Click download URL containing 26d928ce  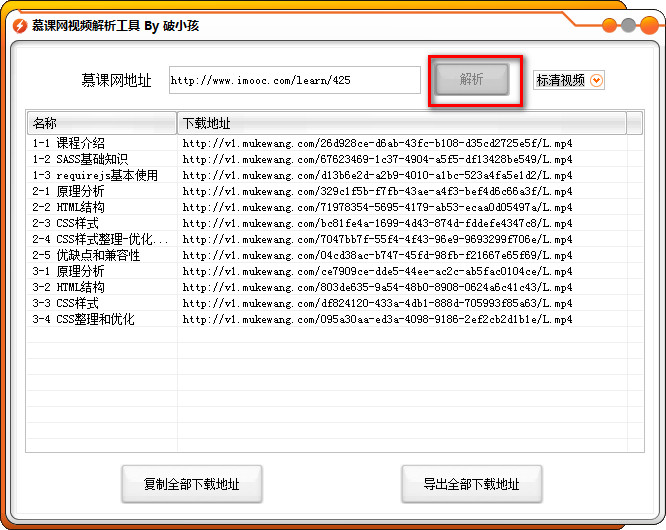click(377, 144)
